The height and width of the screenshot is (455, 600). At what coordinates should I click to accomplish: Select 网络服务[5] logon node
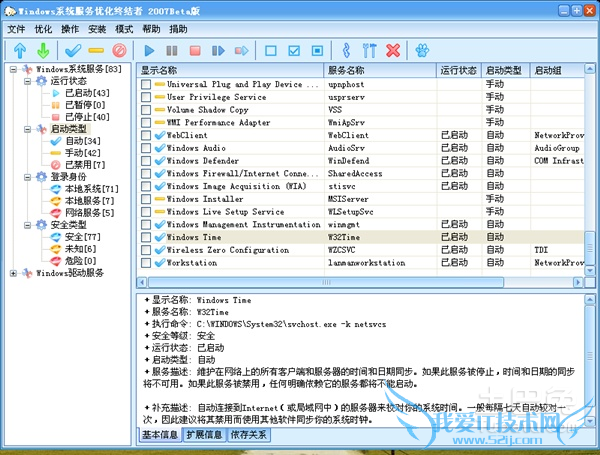tap(90, 213)
